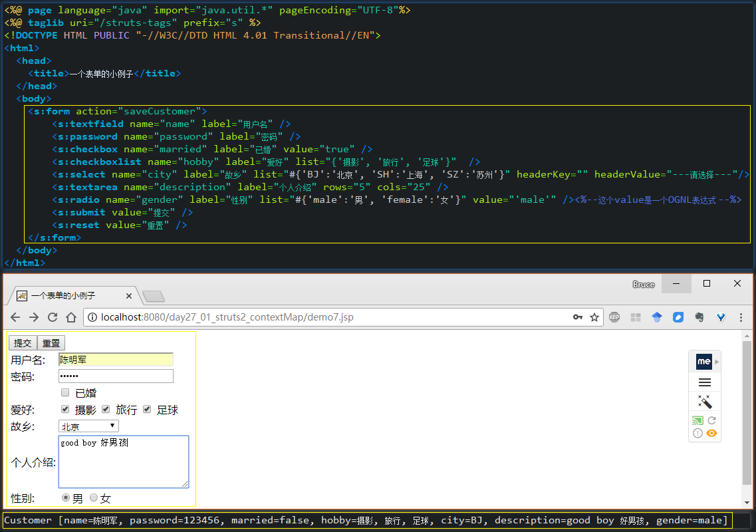
Task: Click the Customer output line at bottom
Action: click(366, 521)
